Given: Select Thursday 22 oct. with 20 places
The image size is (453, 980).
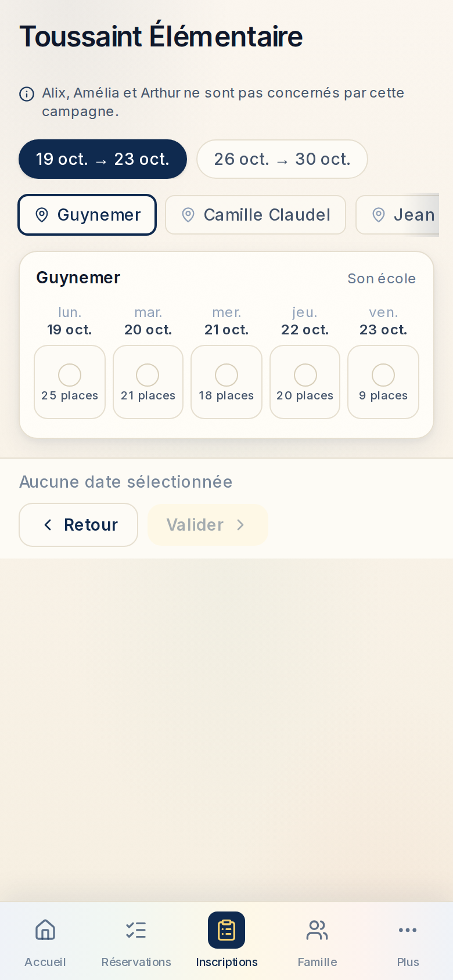Looking at the screenshot, I should tap(305, 382).
